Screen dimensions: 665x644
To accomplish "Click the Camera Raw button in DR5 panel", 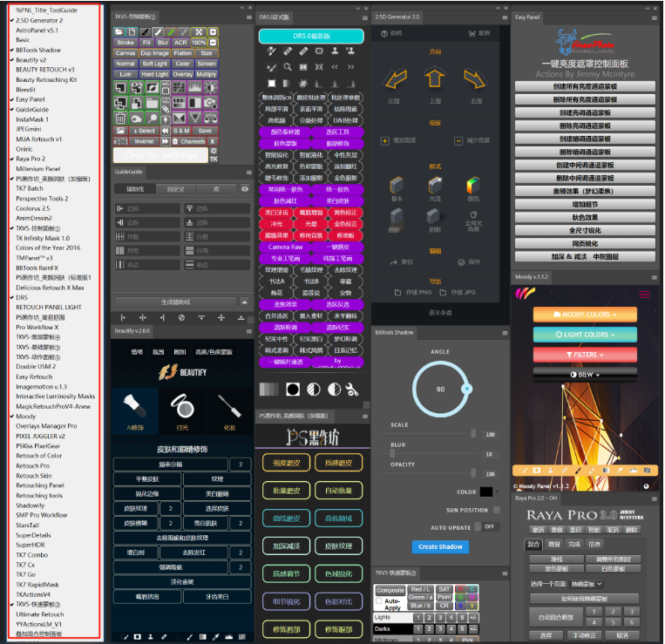I will click(285, 247).
